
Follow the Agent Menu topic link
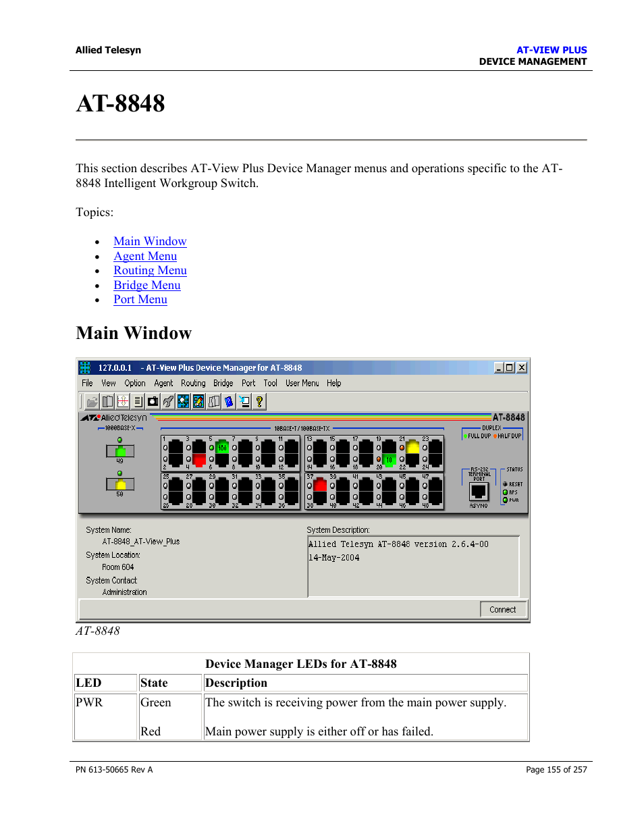(x=145, y=256)
